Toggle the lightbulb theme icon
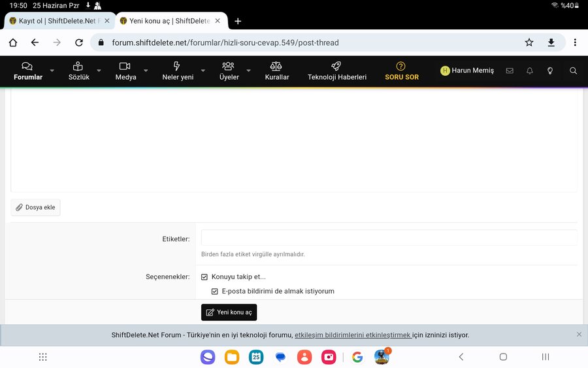The width and height of the screenshot is (588, 368). click(549, 71)
